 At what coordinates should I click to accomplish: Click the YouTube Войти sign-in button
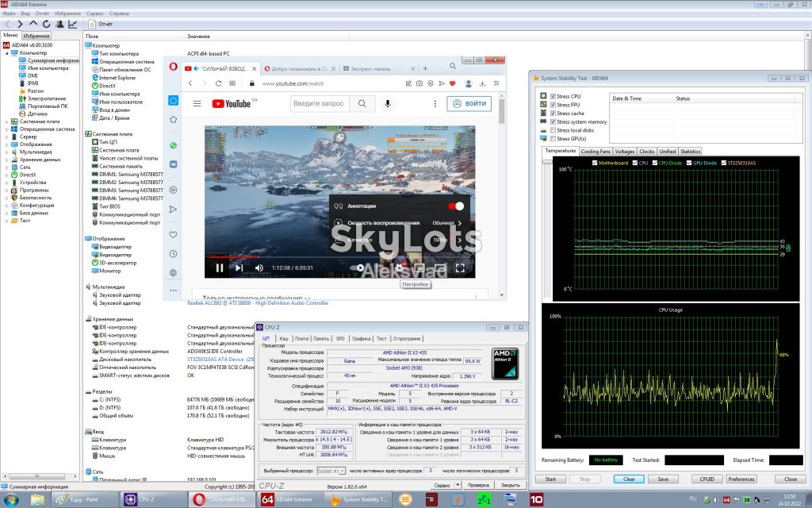[469, 104]
